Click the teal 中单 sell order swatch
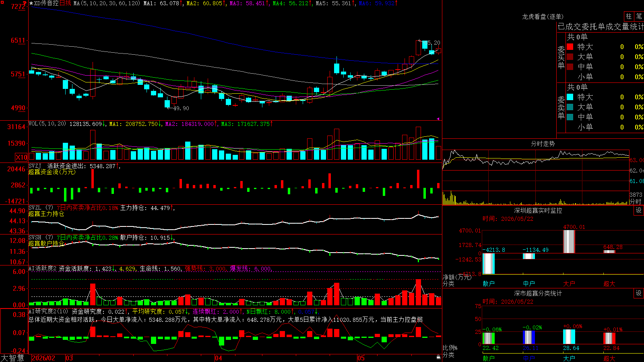 click(x=570, y=117)
